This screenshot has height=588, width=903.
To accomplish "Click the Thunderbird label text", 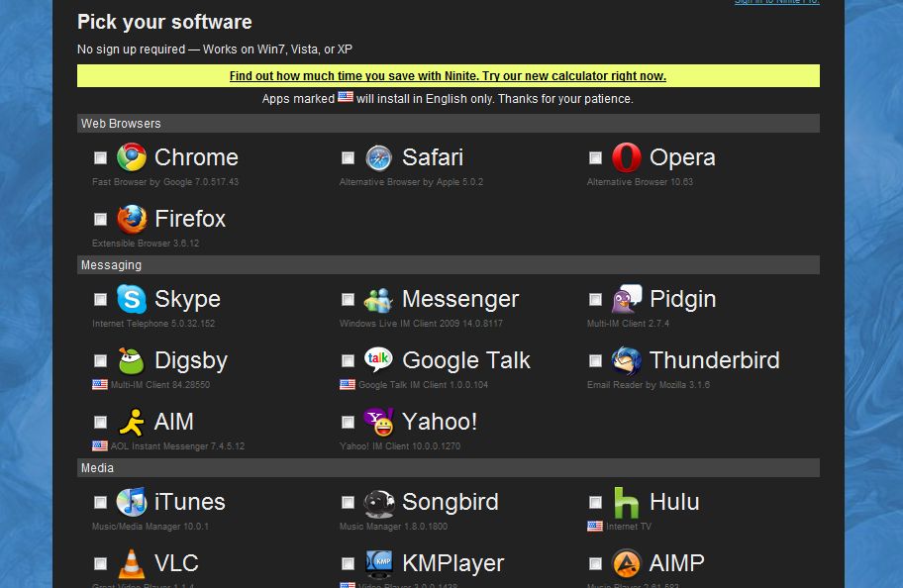I will (x=715, y=360).
